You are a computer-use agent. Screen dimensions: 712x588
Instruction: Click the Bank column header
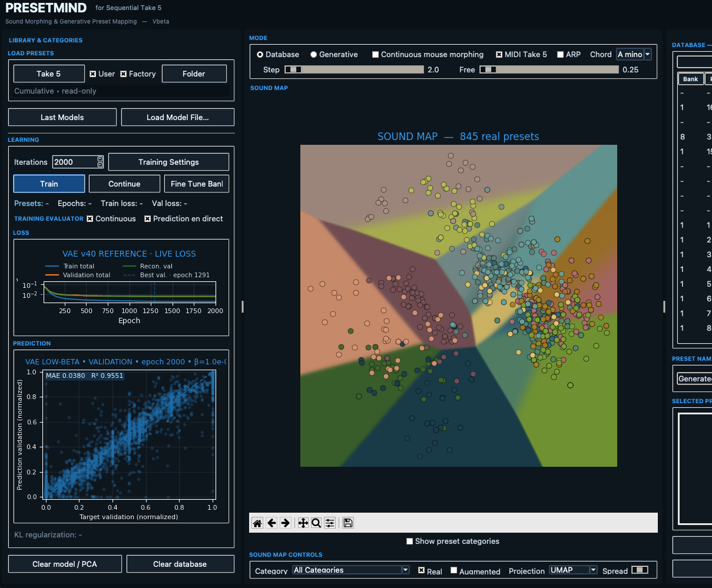(x=690, y=79)
